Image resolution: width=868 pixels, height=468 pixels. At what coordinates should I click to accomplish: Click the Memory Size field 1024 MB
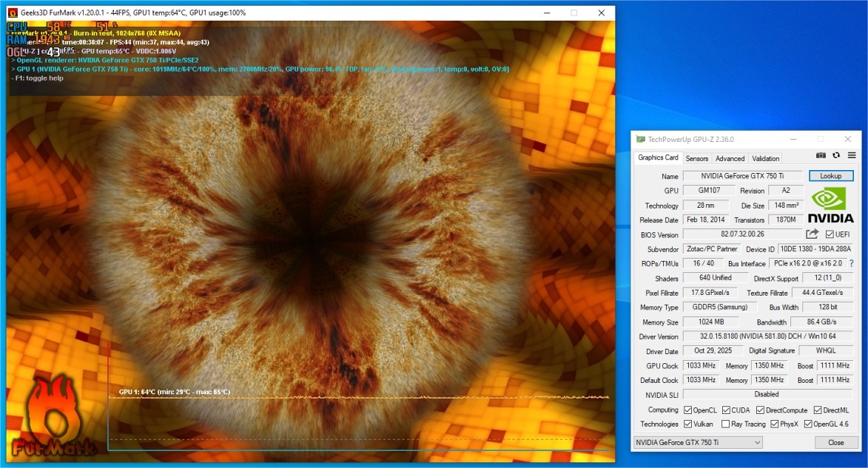(711, 322)
